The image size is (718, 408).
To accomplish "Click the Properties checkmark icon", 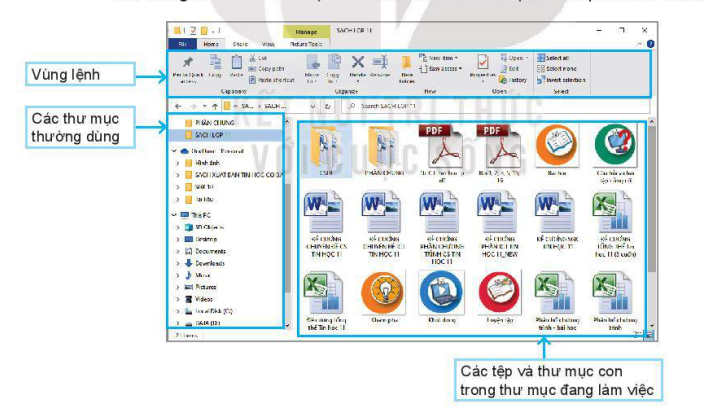I will click(x=483, y=61).
